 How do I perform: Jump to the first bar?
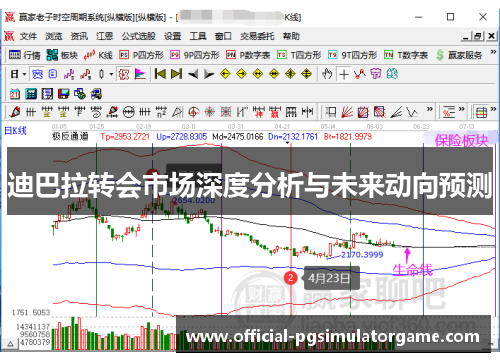[x=160, y=74]
